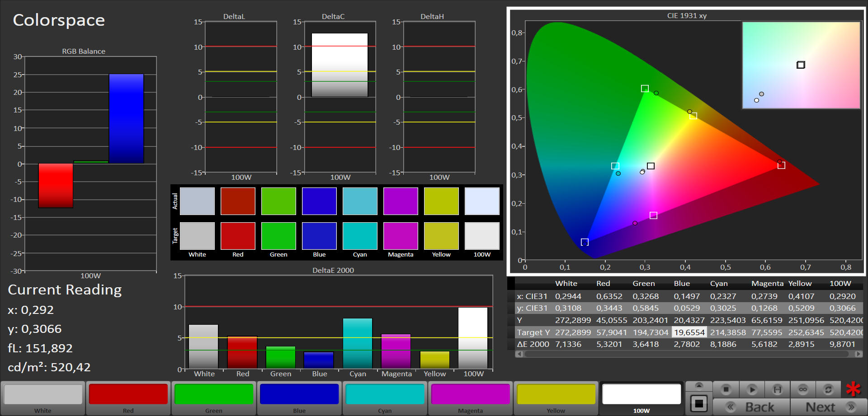Click the Blue Target Y cell 19,6554
Image resolution: width=868 pixels, height=416 pixels.
[x=689, y=332]
